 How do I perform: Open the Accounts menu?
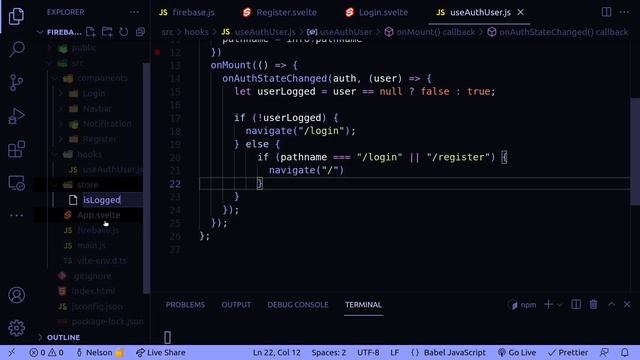(16, 295)
